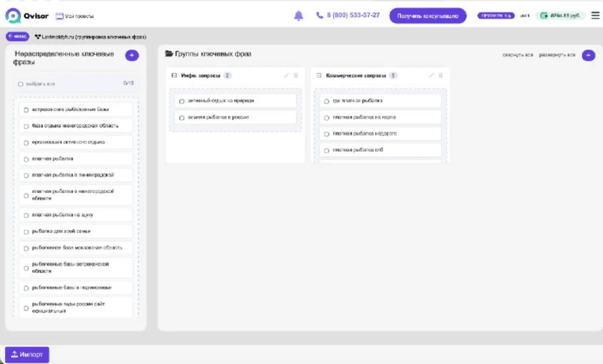This screenshot has width=603, height=364.
Task: Collapse all groups via свернуть все
Action: (518, 55)
